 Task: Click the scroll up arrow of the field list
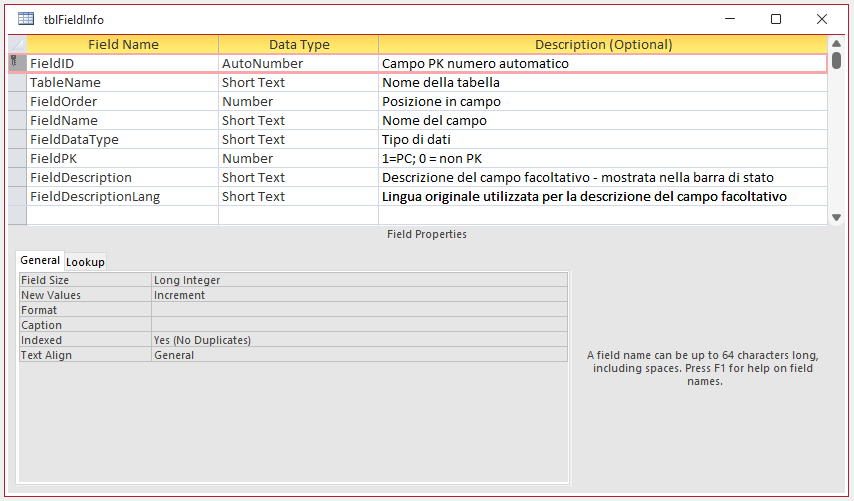tap(837, 44)
